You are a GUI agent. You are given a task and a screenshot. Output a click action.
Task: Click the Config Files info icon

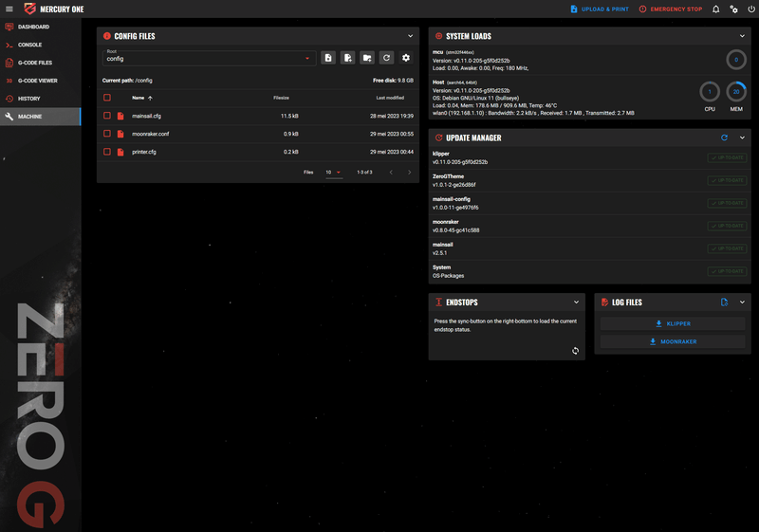tap(107, 36)
